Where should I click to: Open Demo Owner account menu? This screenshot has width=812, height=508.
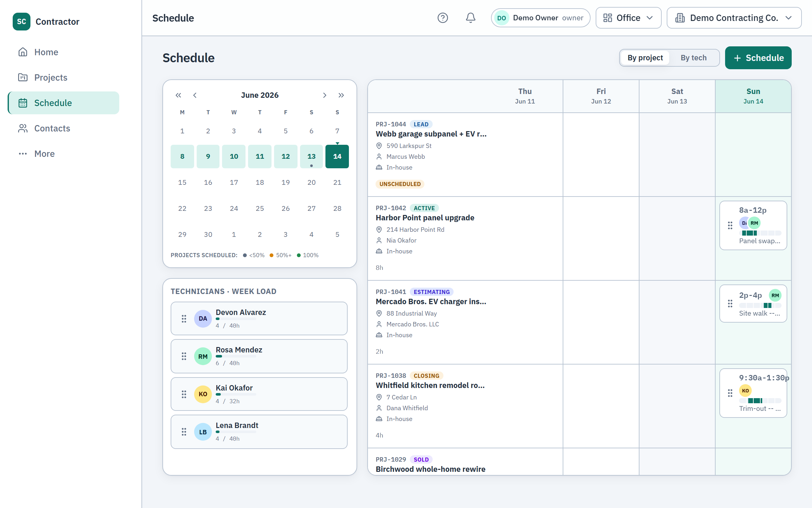(540, 18)
